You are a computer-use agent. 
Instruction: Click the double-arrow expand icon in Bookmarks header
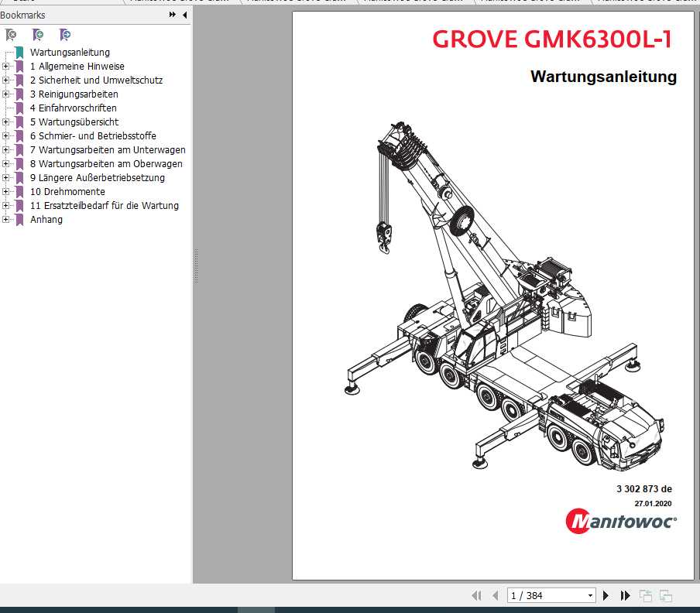[173, 15]
